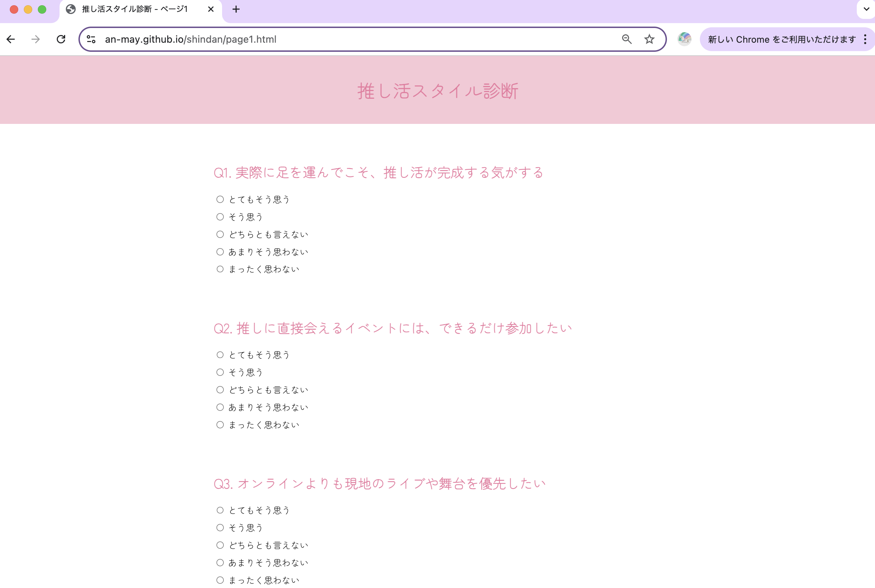
Task: Select Q1 どちらとも言えない radio button
Action: pos(220,234)
